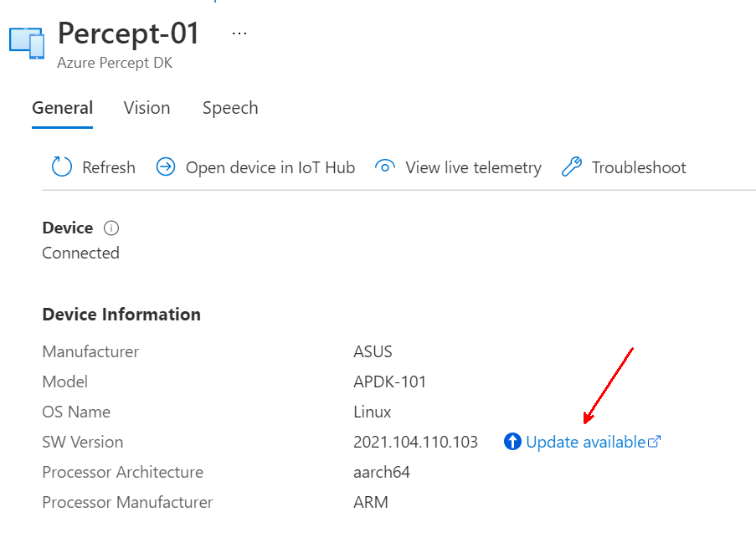756x553 pixels.
Task: Click the ARM processor manufacturer value
Action: (370, 503)
